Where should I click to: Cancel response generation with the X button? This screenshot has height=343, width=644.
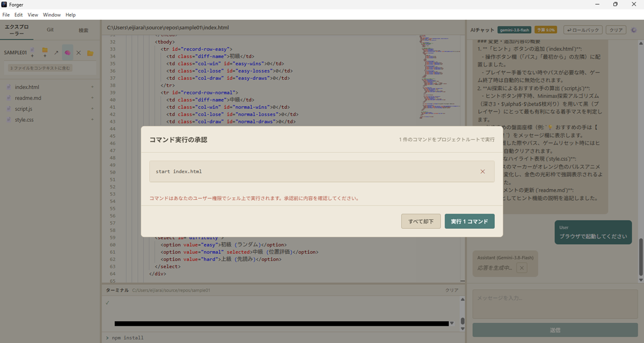point(522,268)
